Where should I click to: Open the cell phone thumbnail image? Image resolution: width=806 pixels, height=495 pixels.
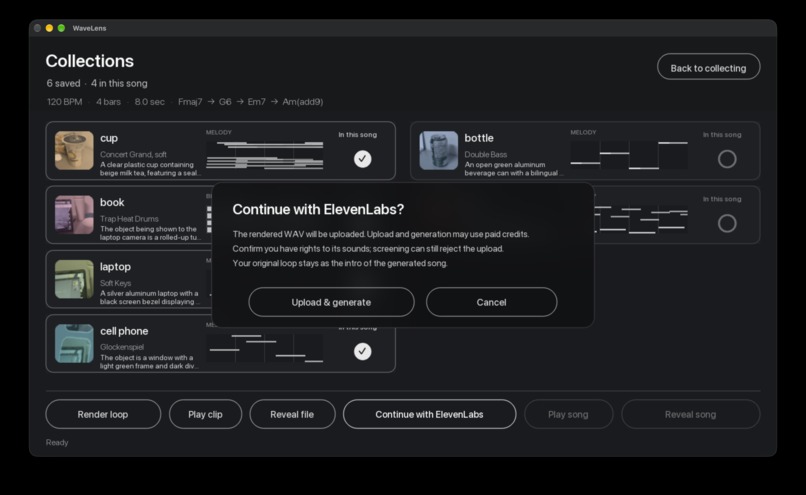(74, 343)
